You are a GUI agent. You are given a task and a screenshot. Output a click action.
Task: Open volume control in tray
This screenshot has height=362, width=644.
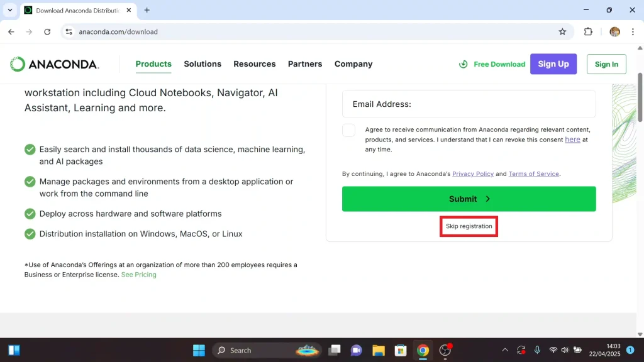coord(565,350)
